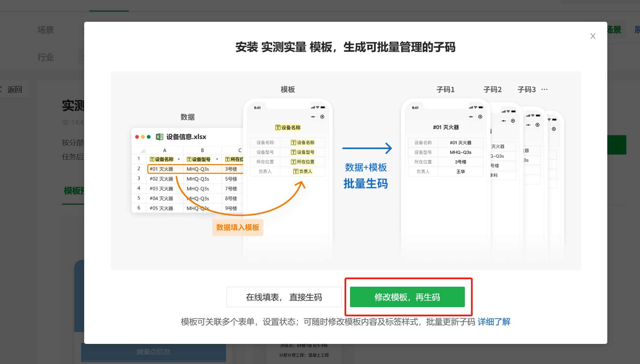Click the ellipsis after 子码3
Image resolution: width=640 pixels, height=364 pixels.
tap(544, 90)
